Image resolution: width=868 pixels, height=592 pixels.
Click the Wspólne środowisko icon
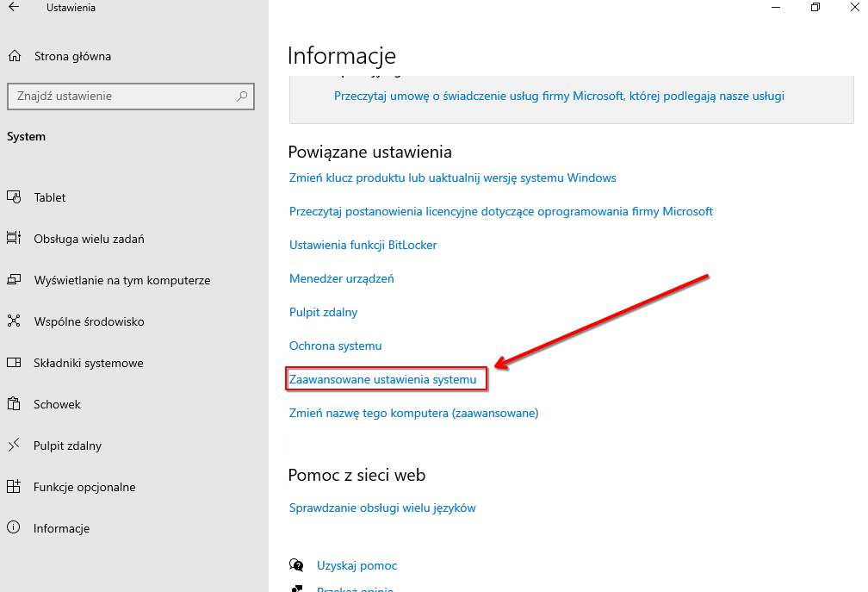(14, 321)
